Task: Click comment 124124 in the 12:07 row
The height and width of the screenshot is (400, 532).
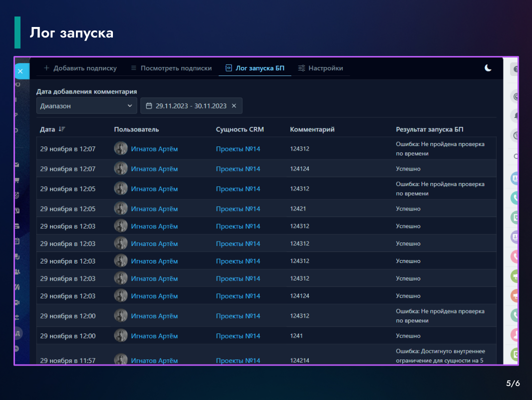Action: 300,169
